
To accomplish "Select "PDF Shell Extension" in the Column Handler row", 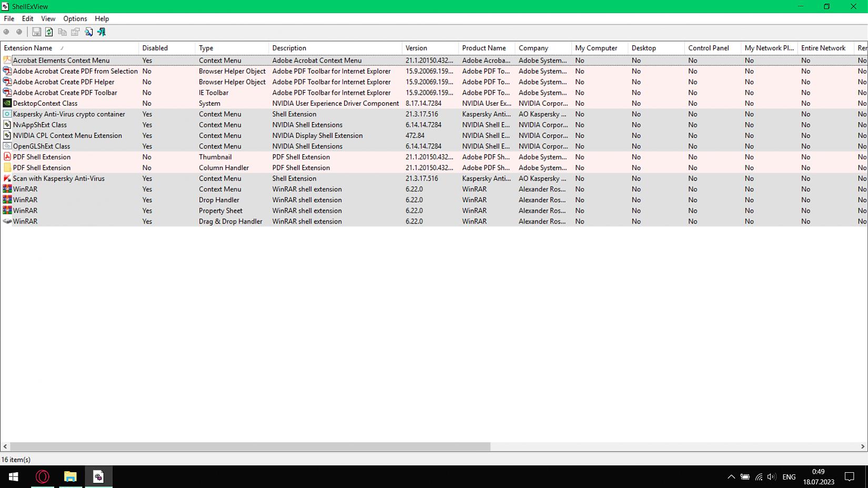I will tap(42, 168).
